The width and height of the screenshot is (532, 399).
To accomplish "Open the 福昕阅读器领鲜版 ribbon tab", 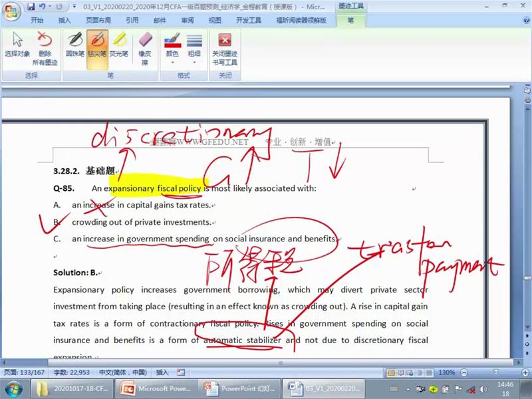I will point(301,21).
